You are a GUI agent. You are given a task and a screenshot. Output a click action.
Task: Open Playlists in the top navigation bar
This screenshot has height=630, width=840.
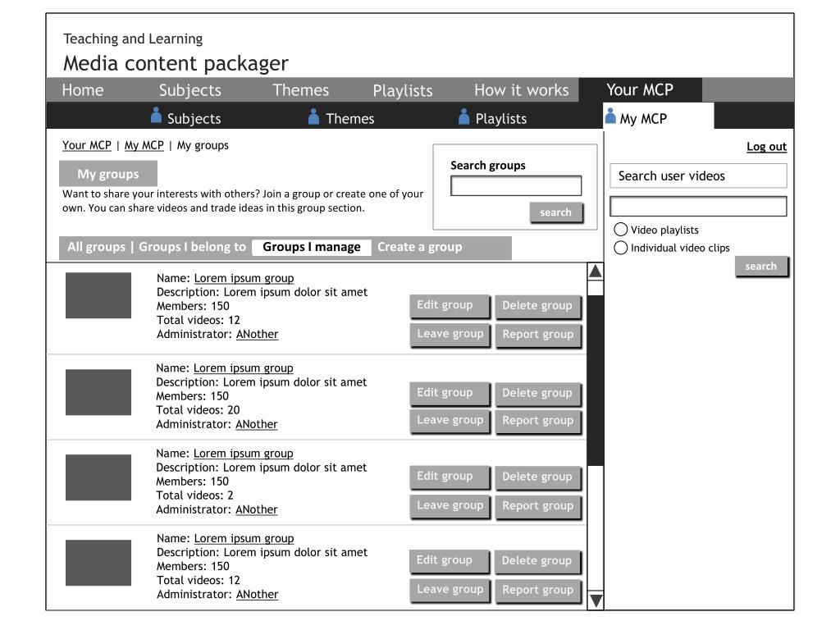[402, 90]
